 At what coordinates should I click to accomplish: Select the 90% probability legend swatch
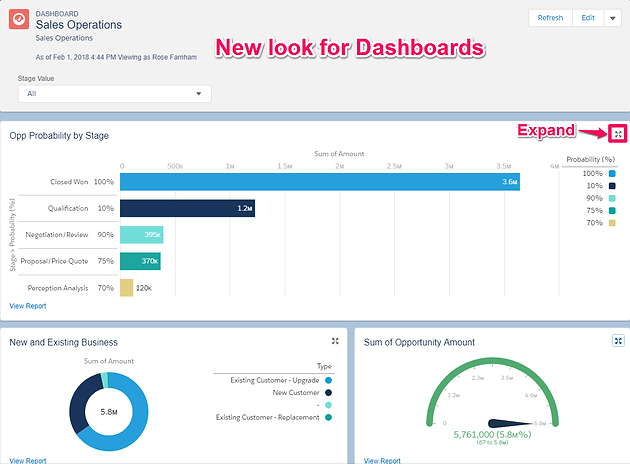point(612,198)
